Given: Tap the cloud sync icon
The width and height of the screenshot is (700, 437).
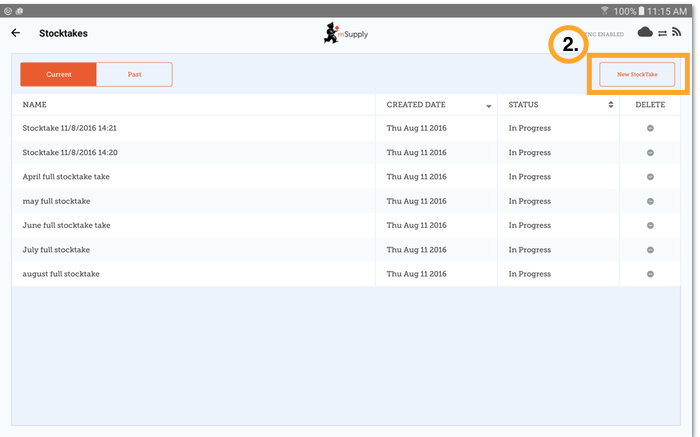Looking at the screenshot, I should coord(645,32).
